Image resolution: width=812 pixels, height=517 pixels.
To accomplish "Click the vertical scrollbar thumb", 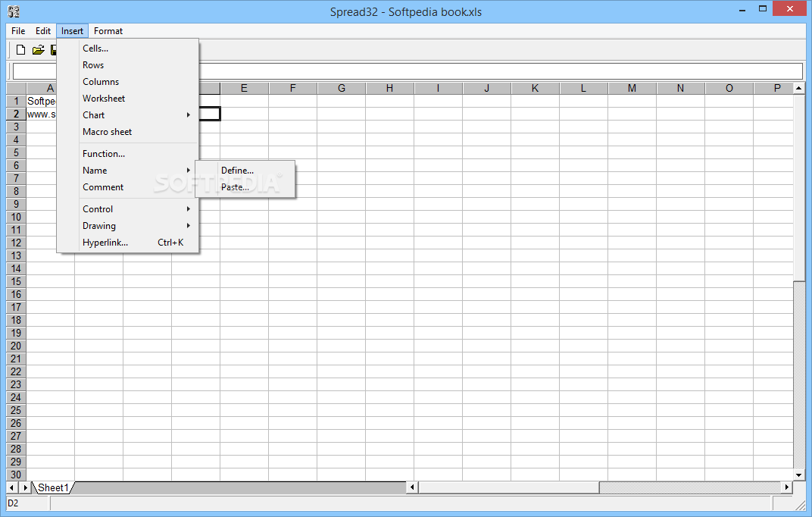I will 799,187.
